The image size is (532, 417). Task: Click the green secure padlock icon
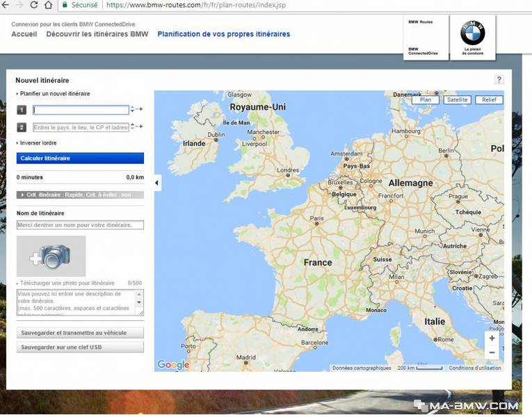click(65, 5)
